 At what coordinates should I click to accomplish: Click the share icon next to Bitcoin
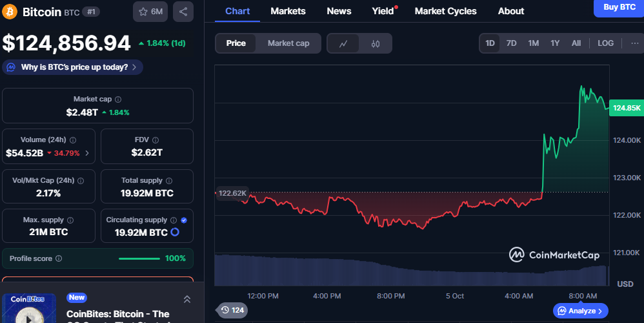pos(183,12)
